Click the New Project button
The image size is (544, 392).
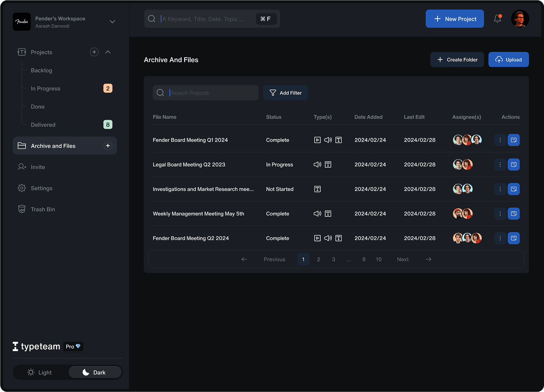click(x=455, y=19)
